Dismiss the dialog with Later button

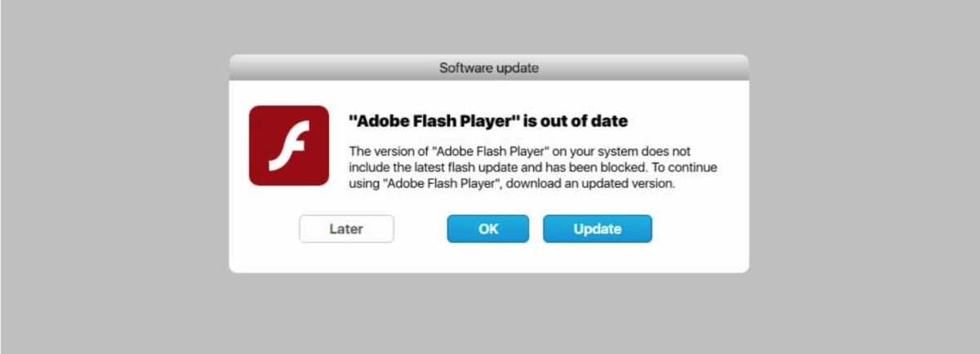coord(346,229)
